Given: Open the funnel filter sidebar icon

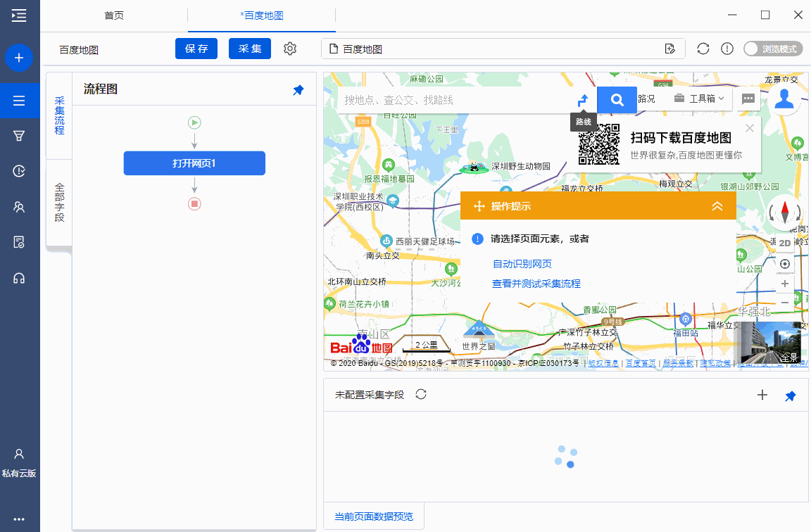Looking at the screenshot, I should click(19, 136).
